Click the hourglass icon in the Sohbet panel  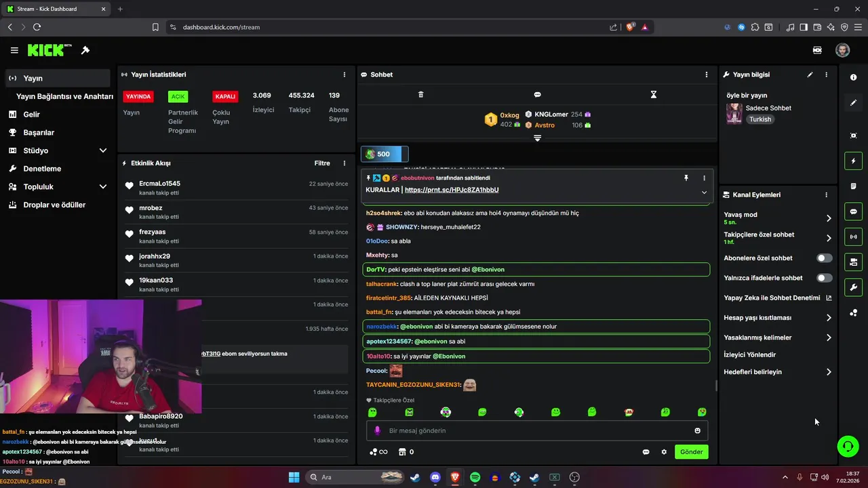pos(654,94)
